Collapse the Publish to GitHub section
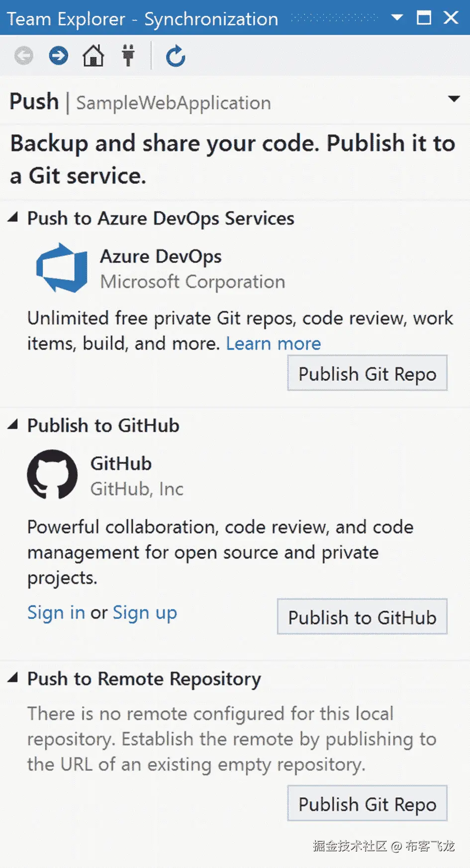 coord(13,425)
